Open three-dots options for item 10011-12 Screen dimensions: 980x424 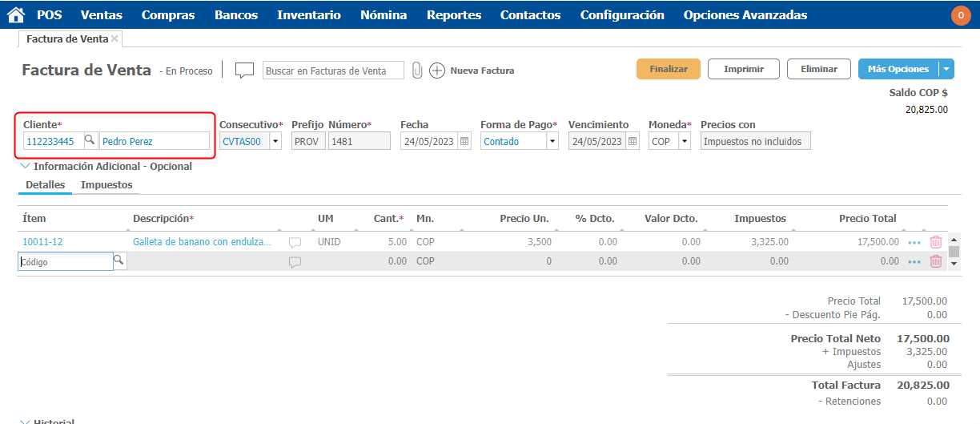point(914,241)
